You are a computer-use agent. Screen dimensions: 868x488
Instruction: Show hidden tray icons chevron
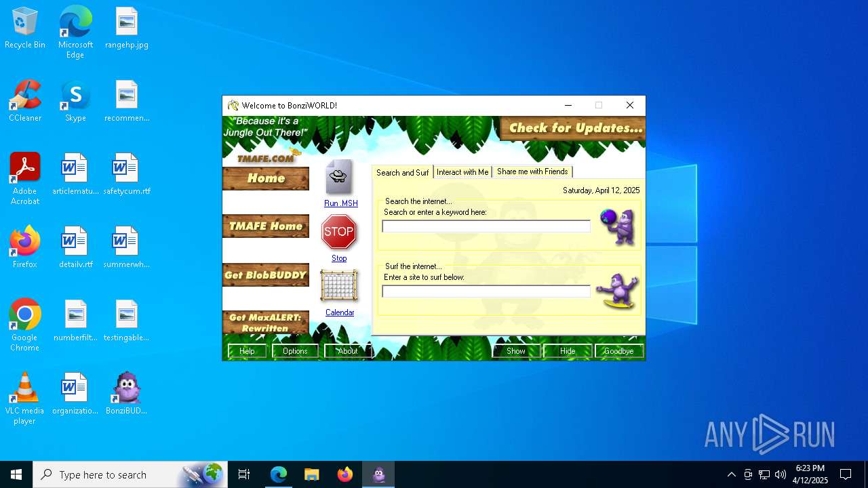(x=731, y=474)
